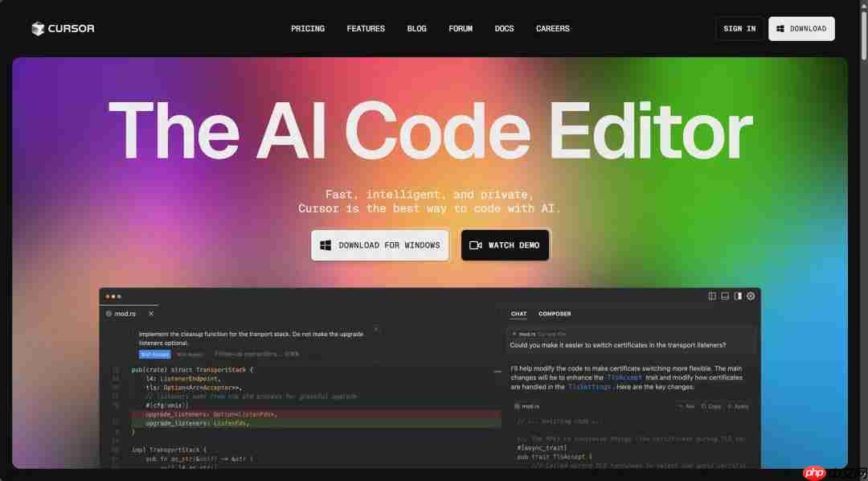Toggle the right sidebar layout icon

738,296
